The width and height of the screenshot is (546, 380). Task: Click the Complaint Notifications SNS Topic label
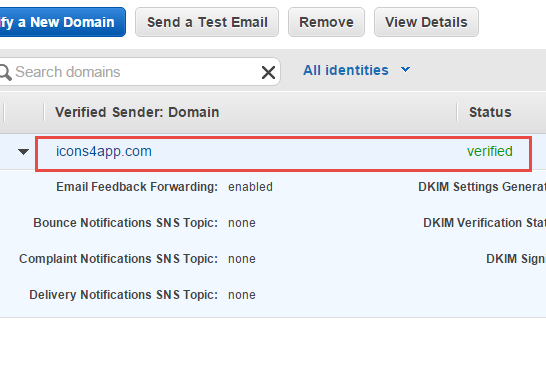click(118, 259)
